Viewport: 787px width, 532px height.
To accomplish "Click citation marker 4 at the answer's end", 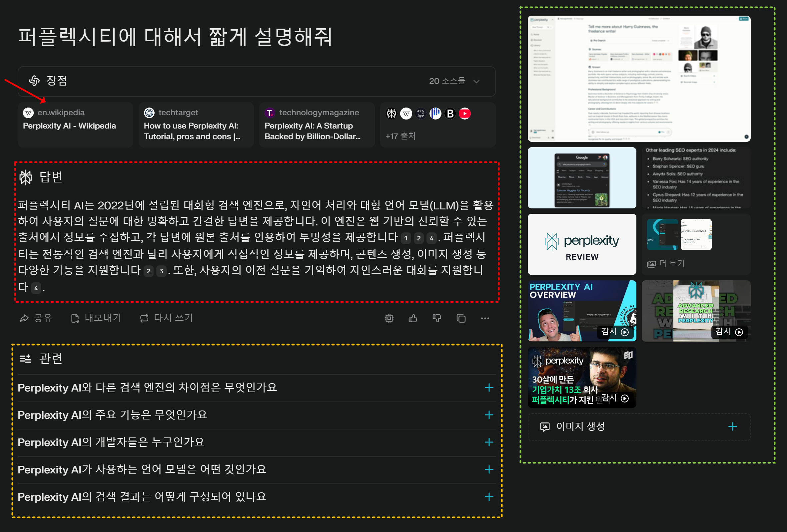I will coord(36,288).
